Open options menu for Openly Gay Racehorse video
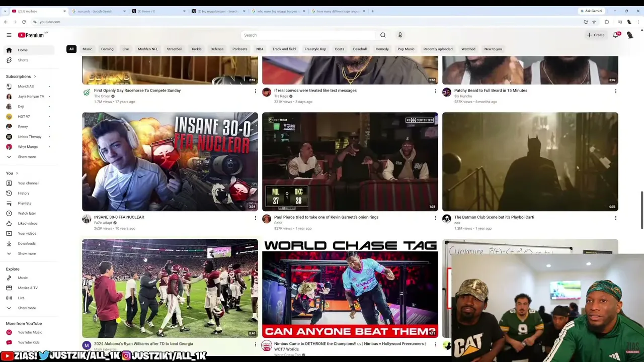This screenshot has width=644, height=362. (255, 91)
